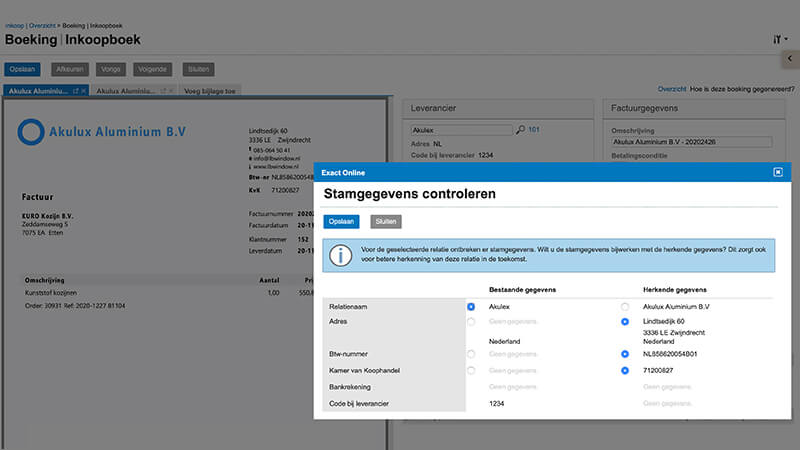Click the Factuurgegevens panel header

tap(694, 108)
